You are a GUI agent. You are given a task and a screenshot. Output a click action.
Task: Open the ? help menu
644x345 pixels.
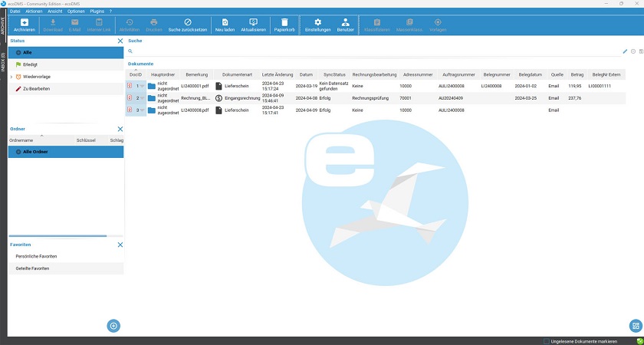(x=110, y=11)
